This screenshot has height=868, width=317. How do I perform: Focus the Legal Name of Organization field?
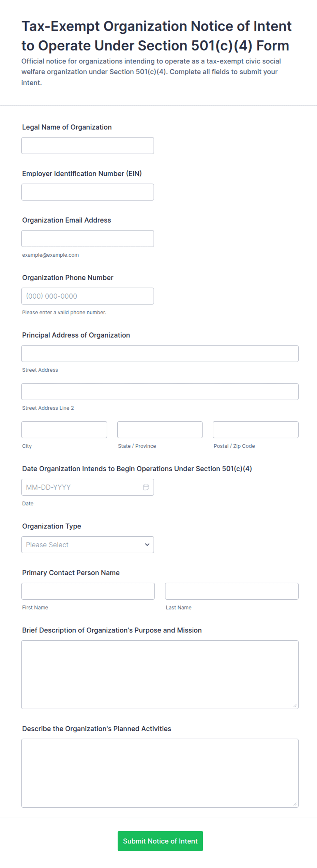pyautogui.click(x=88, y=146)
